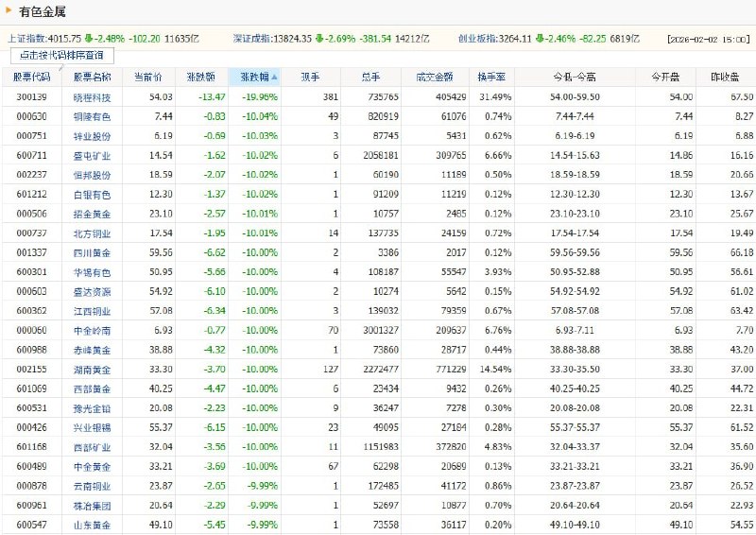756x535 pixels.
Task: Sort the table by the 当前价 column
Action: pyautogui.click(x=147, y=77)
